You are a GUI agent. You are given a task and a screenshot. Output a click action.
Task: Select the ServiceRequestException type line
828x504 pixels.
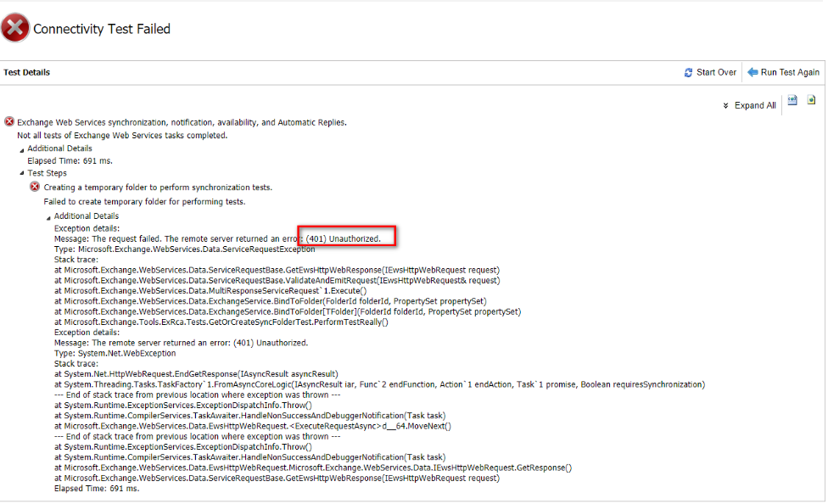point(184,249)
